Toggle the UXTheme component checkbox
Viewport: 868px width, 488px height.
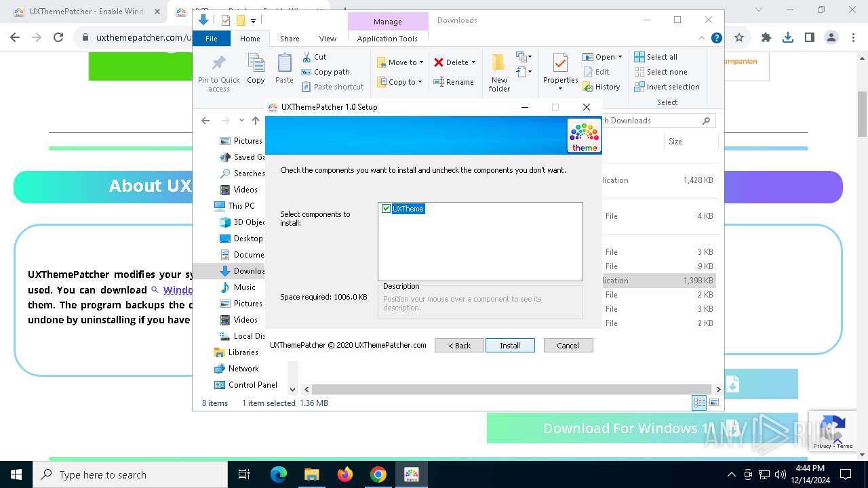tap(387, 209)
